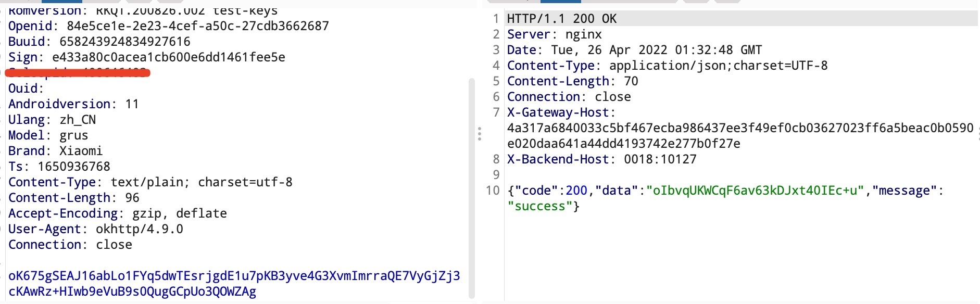
Task: Click the Androidversion header line
Action: pos(73,104)
